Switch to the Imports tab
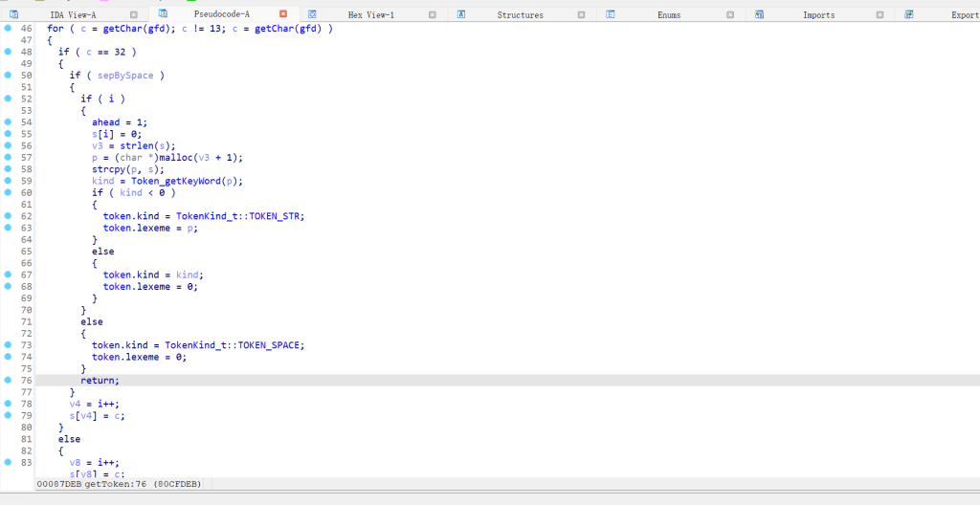Screen dimensions: 980x505 point(818,15)
